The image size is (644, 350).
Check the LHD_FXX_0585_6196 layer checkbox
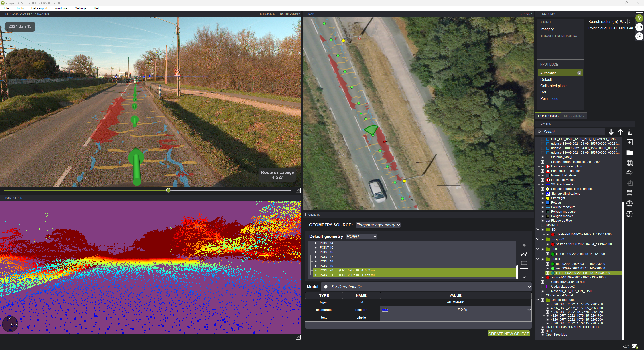click(543, 139)
